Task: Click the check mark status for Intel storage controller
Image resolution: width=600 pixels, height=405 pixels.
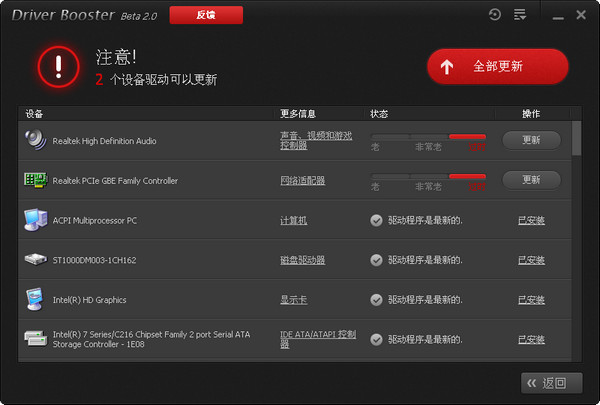Action: click(x=376, y=340)
